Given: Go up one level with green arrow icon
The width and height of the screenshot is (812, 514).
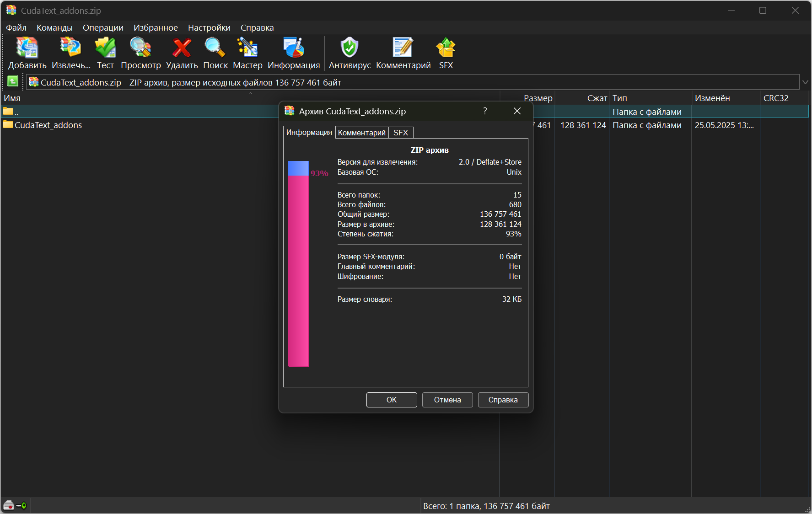Looking at the screenshot, I should (13, 82).
